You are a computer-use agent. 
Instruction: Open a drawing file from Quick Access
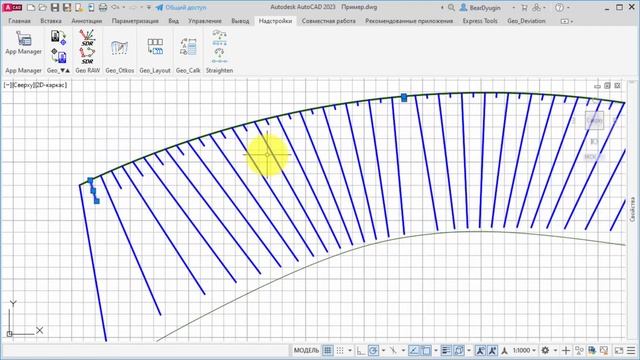tap(42, 7)
